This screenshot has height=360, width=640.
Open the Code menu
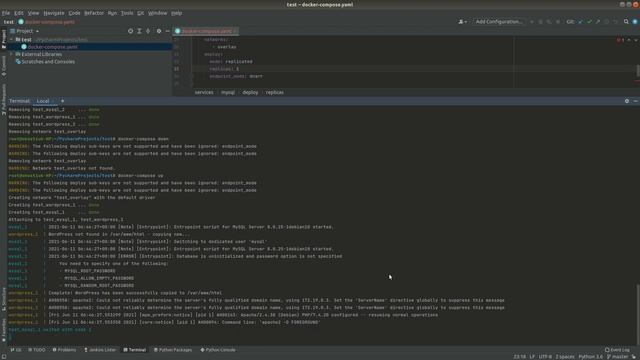click(x=74, y=13)
